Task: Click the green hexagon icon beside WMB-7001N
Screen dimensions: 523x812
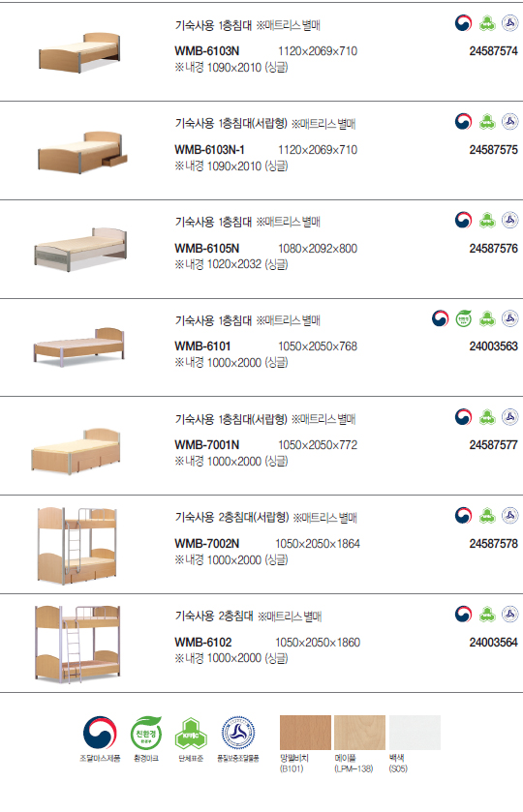Action: (487, 417)
